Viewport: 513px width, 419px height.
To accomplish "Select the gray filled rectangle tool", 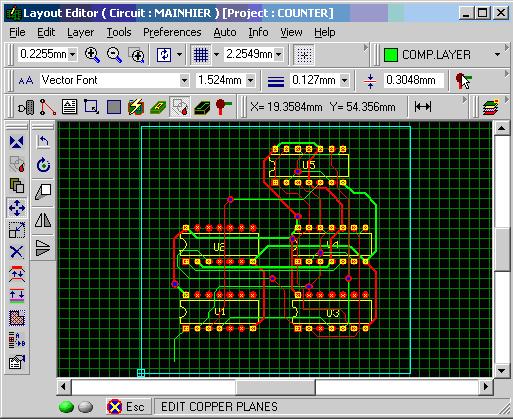I will (114, 107).
